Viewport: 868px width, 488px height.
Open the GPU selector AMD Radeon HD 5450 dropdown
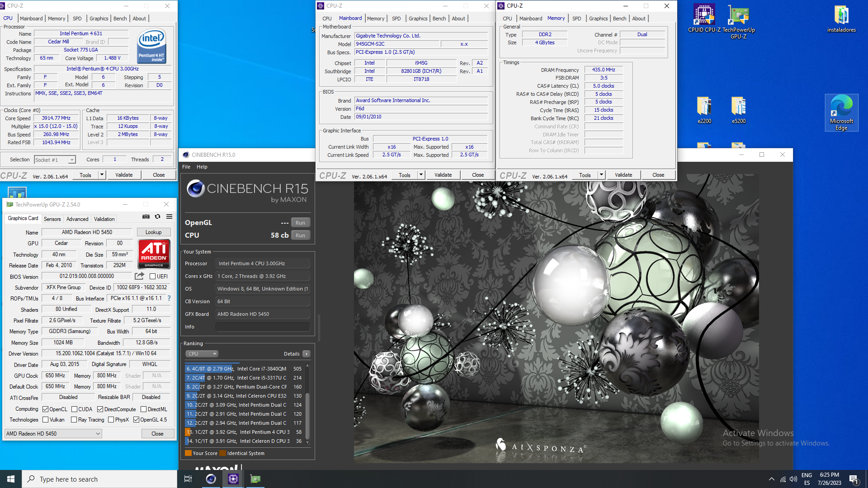click(53, 433)
